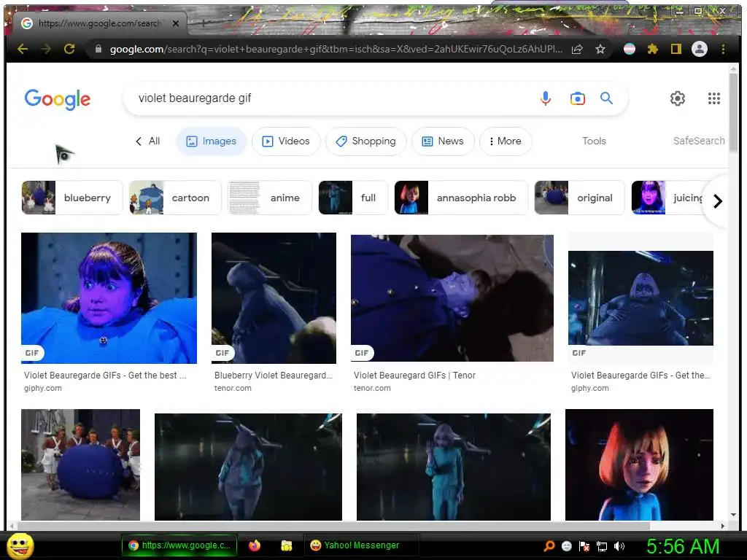Filter images by full chip
The image size is (747, 560).
click(353, 198)
